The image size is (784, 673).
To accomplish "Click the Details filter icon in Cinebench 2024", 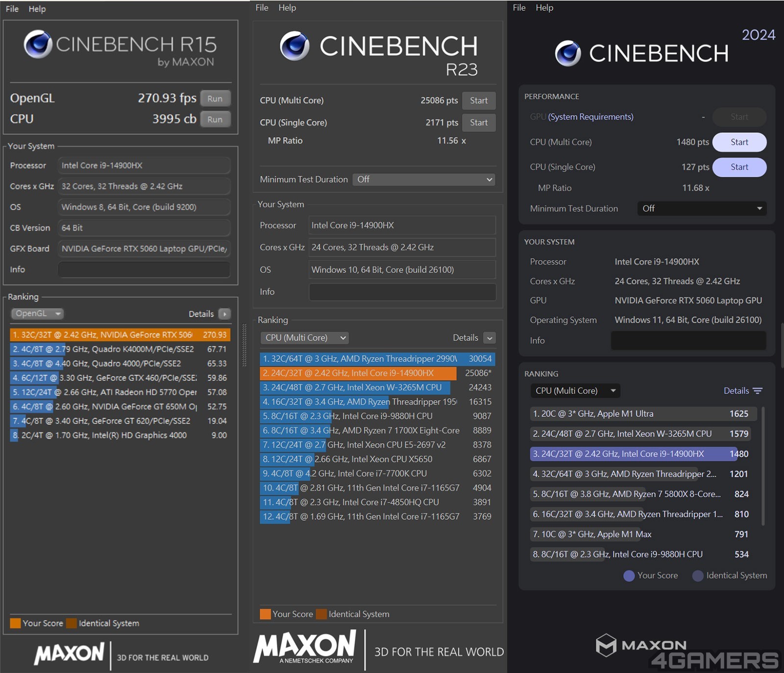I will pos(758,391).
